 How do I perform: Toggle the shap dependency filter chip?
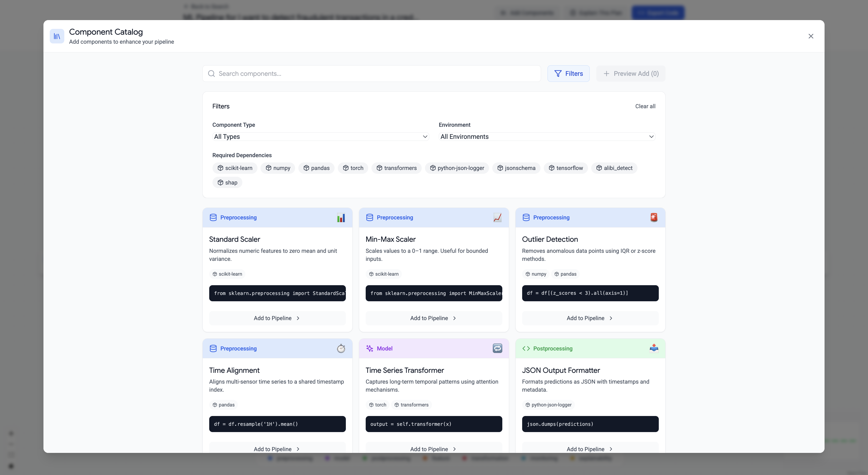point(227,183)
